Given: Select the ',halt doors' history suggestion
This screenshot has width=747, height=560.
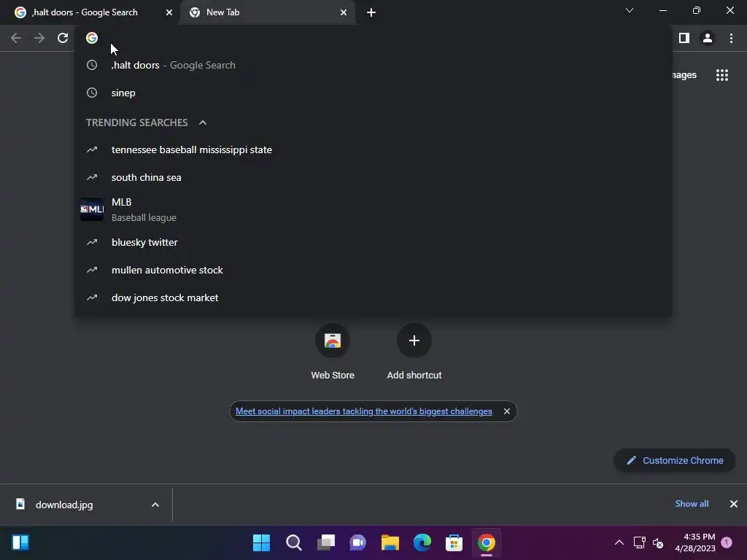Looking at the screenshot, I should [x=373, y=65].
